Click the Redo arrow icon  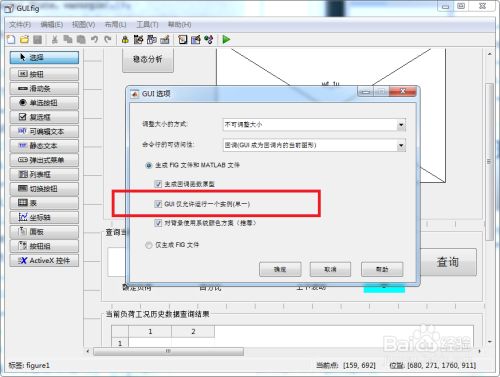tap(107, 40)
